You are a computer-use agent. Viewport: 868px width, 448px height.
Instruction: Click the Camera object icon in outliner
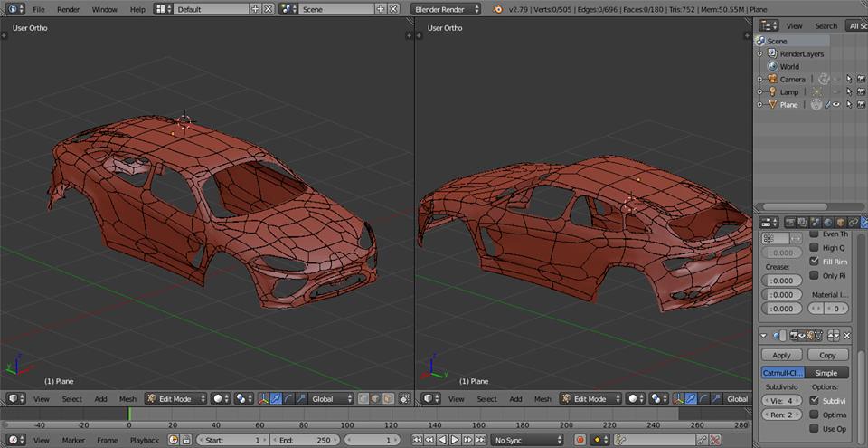coord(772,79)
